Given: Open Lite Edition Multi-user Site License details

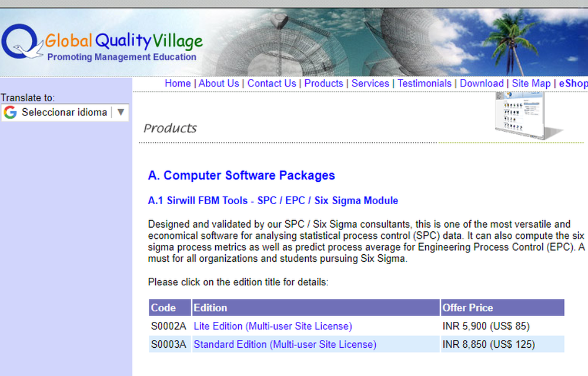Looking at the screenshot, I should click(x=272, y=326).
